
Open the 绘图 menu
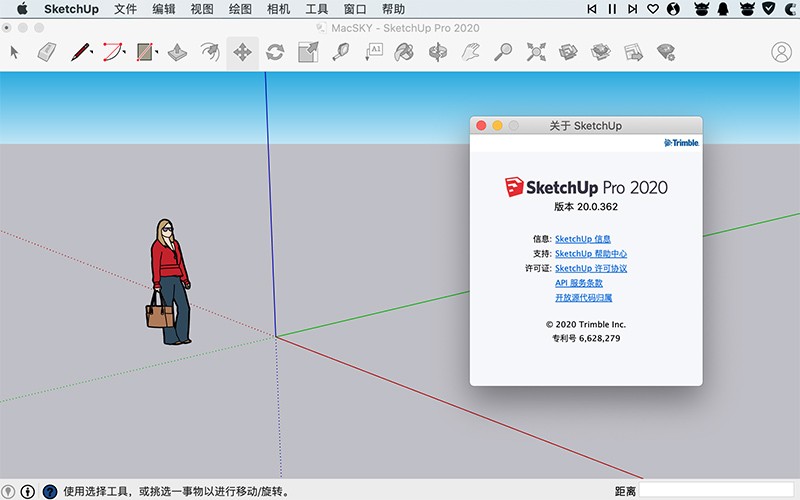pyautogui.click(x=240, y=9)
